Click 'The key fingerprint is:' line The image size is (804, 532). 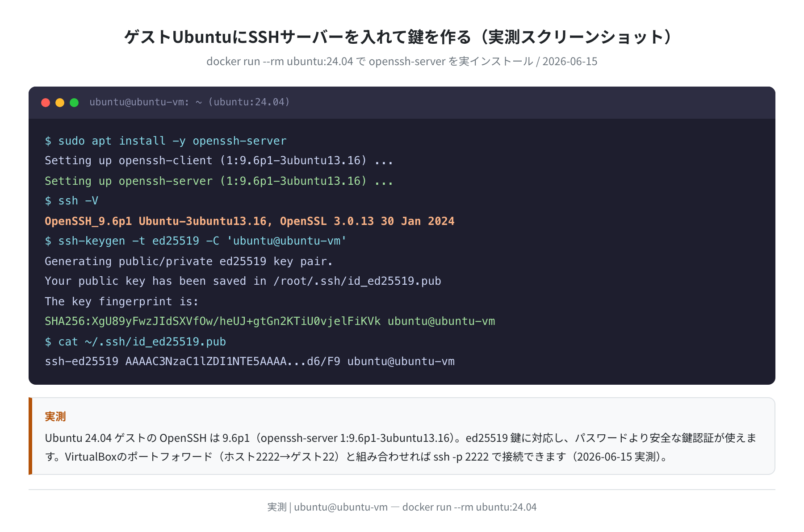click(x=121, y=301)
